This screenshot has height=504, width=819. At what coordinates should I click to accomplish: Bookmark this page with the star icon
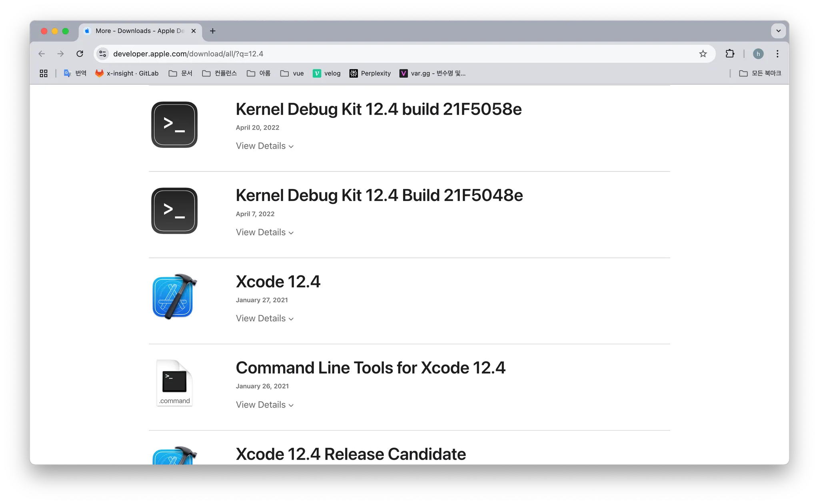(703, 54)
